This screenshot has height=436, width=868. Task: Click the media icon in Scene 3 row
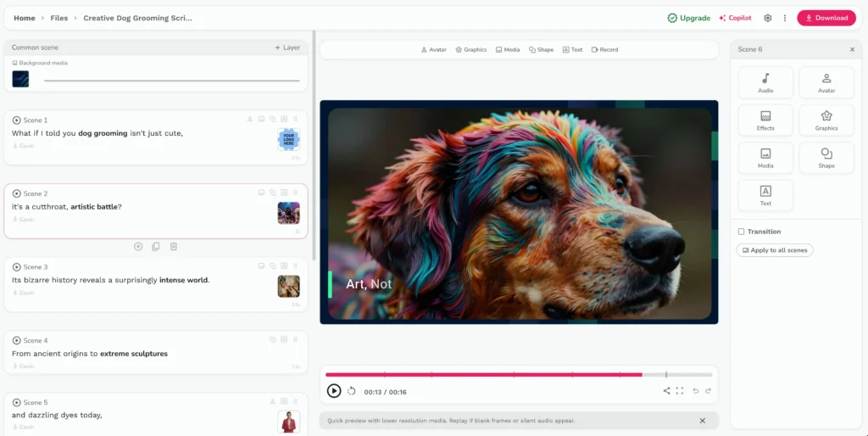pos(261,266)
